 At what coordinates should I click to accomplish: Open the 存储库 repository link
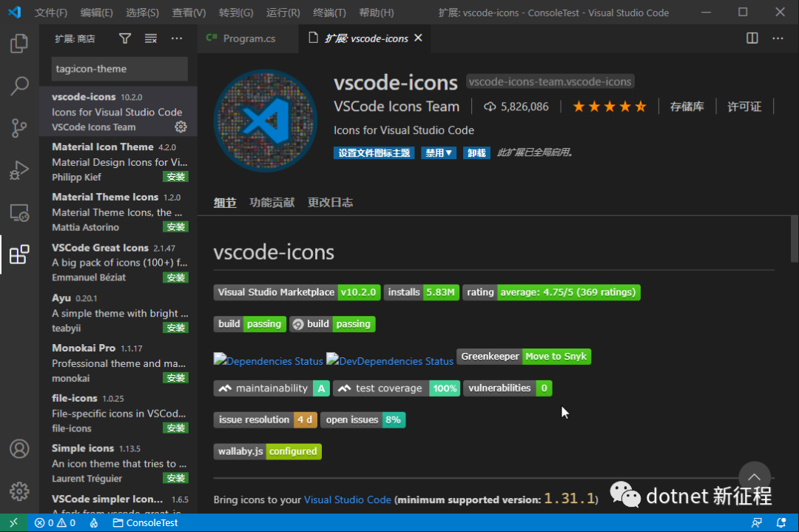(687, 107)
